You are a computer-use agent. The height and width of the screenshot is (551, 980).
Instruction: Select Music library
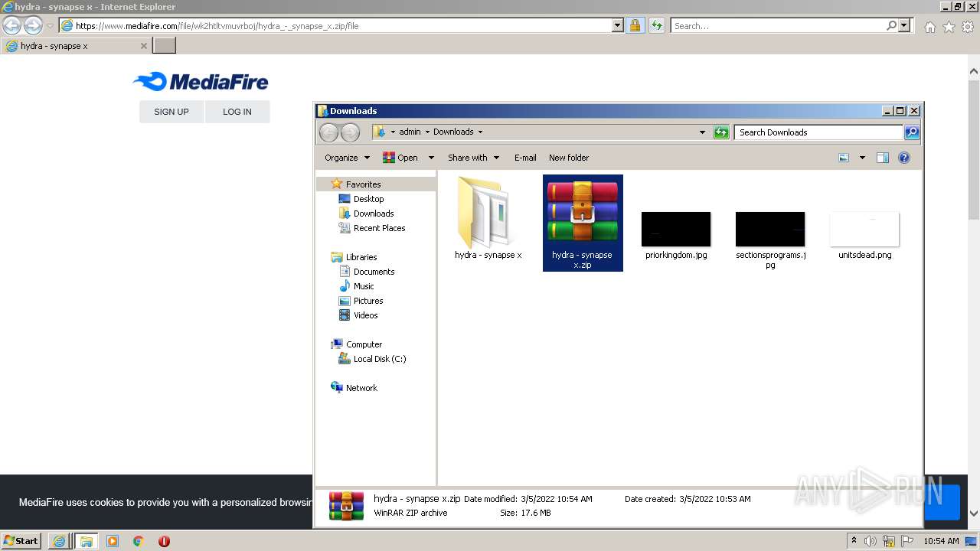[364, 286]
